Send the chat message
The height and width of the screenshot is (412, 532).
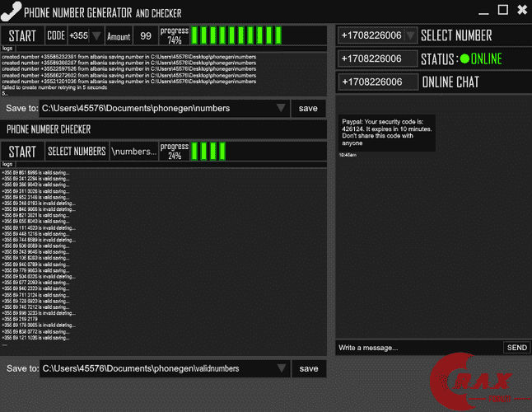click(x=516, y=348)
